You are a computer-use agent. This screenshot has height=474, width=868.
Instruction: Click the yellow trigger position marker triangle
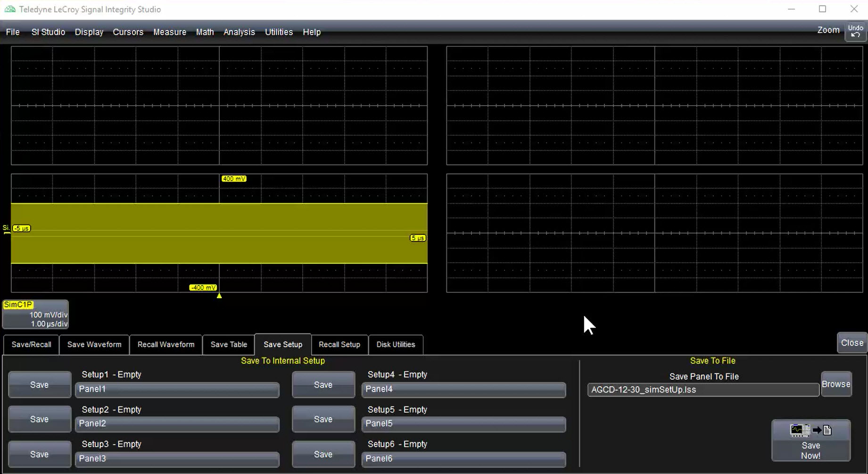pos(219,296)
